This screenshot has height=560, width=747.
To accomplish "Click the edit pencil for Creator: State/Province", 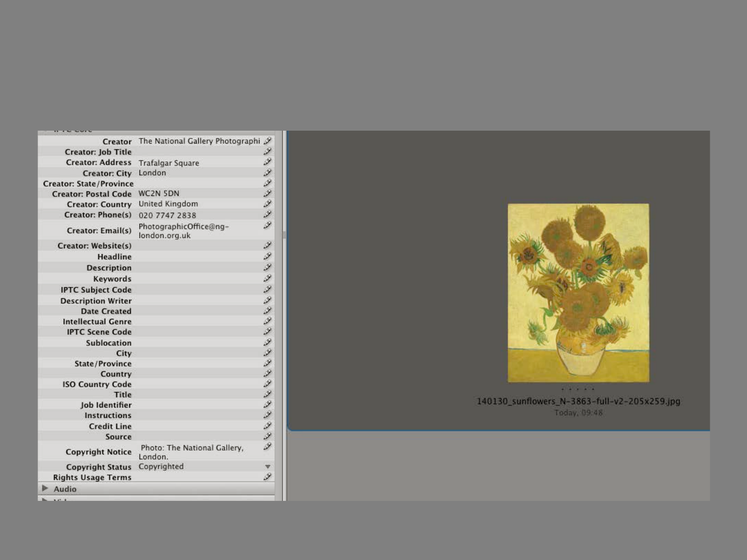I will pyautogui.click(x=268, y=183).
